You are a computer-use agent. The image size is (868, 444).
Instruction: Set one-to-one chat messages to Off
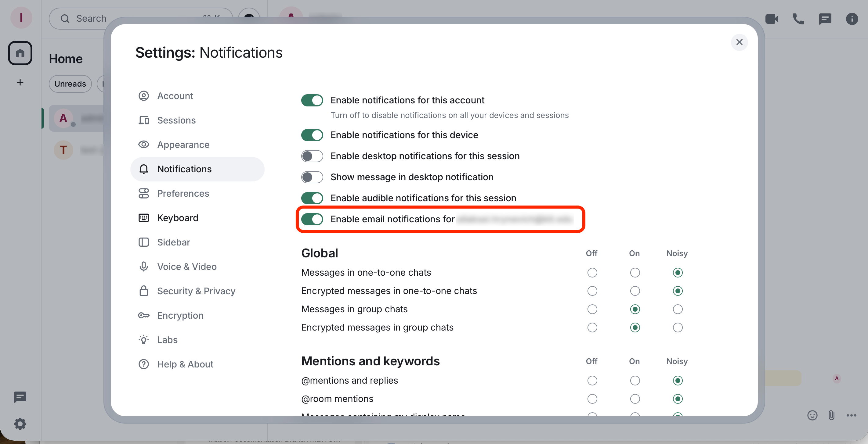592,272
